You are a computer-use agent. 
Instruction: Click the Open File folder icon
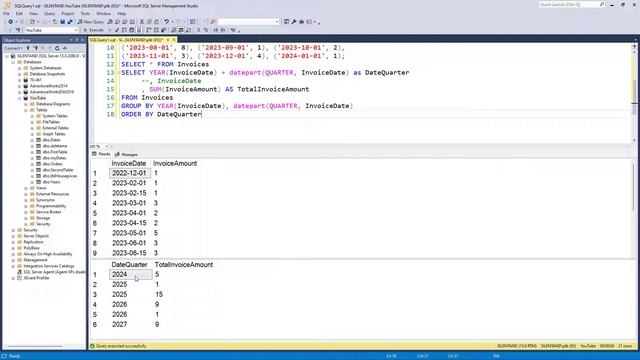tap(55, 22)
